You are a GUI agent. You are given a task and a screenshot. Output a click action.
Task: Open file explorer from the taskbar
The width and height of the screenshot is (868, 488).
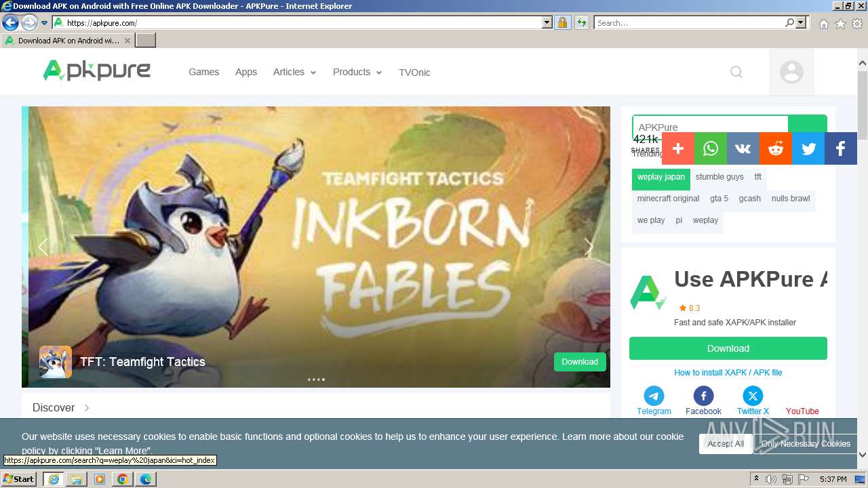click(x=76, y=479)
